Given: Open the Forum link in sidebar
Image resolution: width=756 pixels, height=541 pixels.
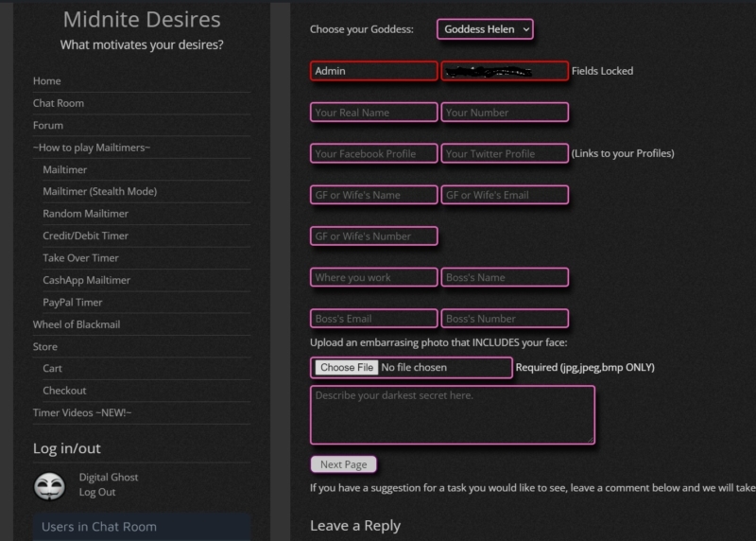Looking at the screenshot, I should (48, 125).
